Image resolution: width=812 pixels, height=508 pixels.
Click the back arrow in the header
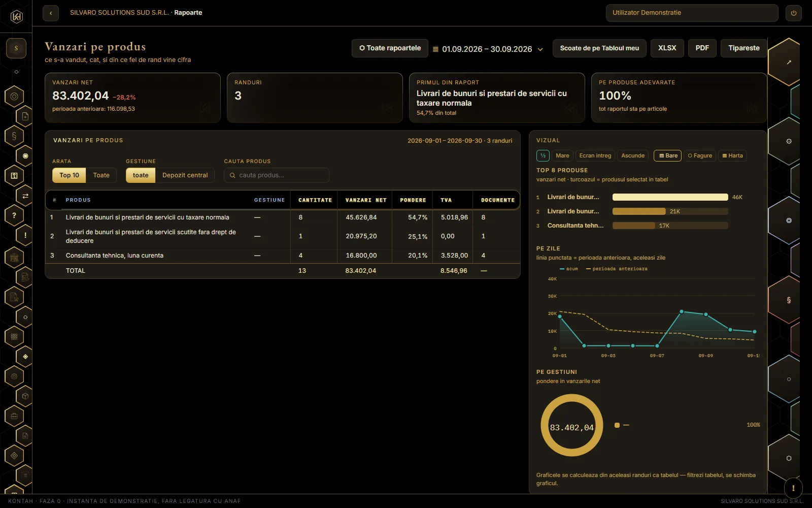point(51,13)
